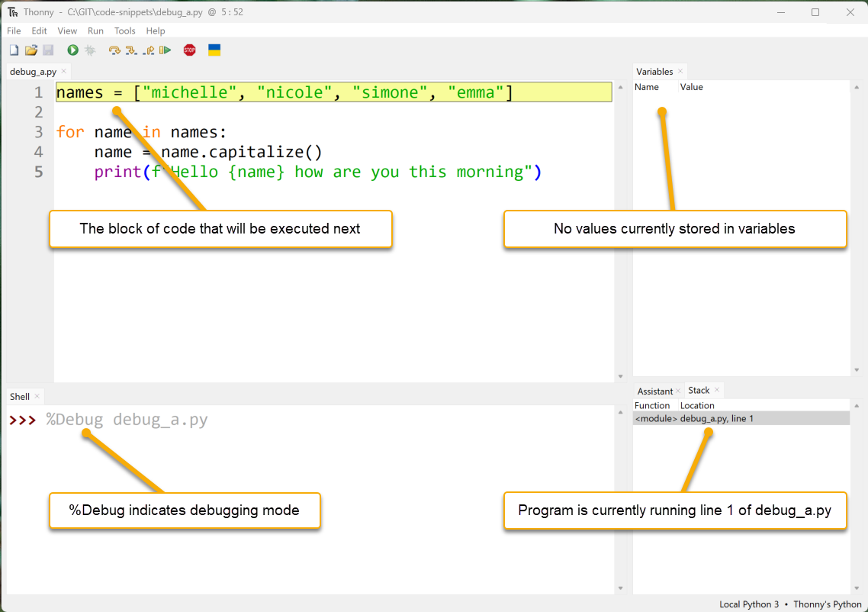Close the debug_a.py editor tab
The image size is (868, 612).
pos(63,71)
